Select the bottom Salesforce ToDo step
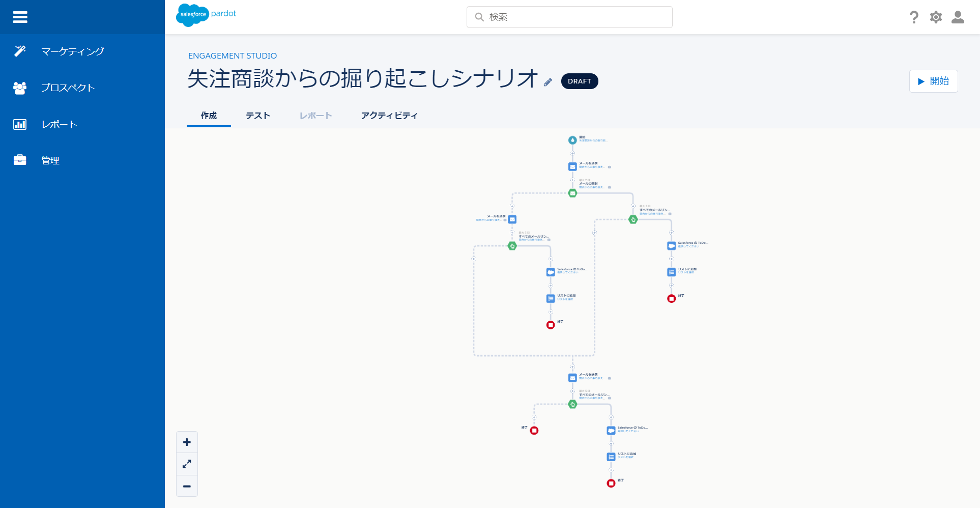The width and height of the screenshot is (980, 508). pos(611,431)
